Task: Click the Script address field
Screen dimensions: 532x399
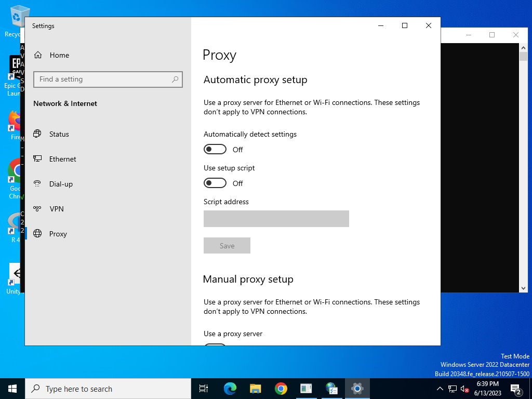Action: (x=276, y=219)
